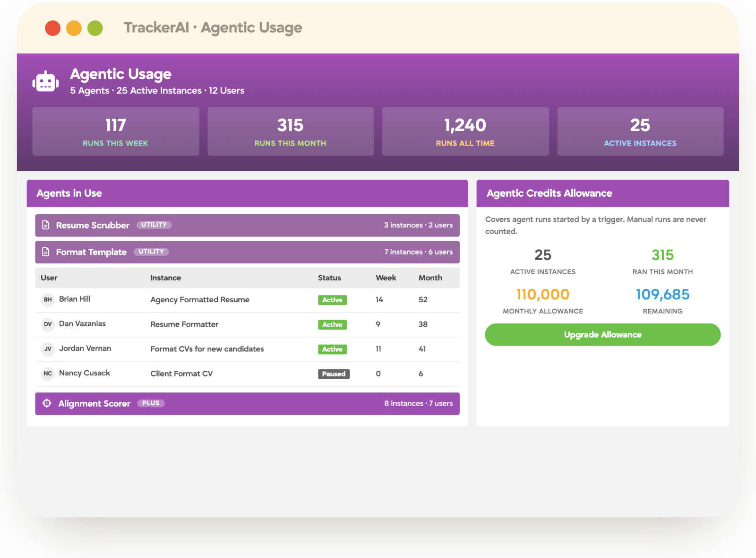Click the robot icon beside Agentic Usage
Screen dimensions: 756x558
click(x=45, y=82)
